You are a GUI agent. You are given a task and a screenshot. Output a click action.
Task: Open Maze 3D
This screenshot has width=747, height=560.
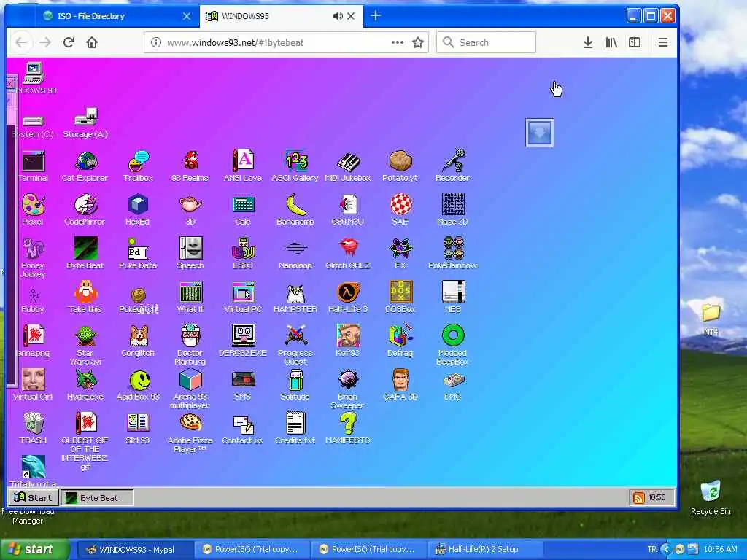pos(452,210)
